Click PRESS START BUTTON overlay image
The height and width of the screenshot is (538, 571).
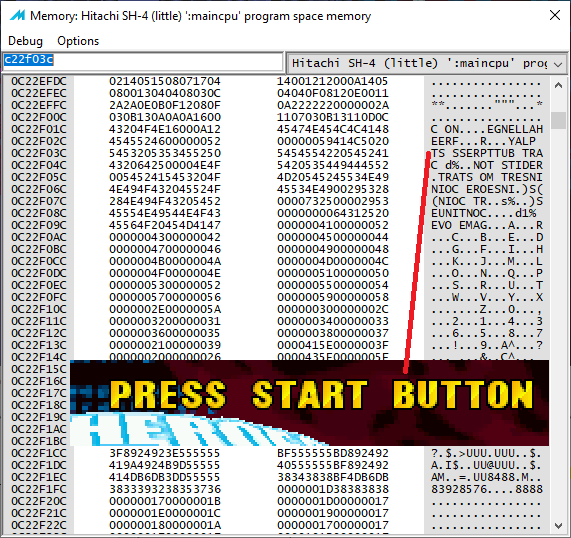click(309, 403)
